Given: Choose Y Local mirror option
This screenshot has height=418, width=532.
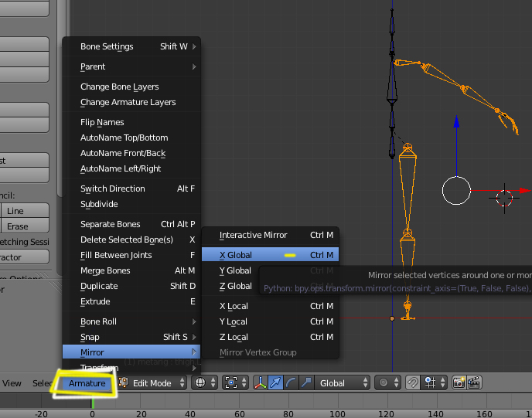Looking at the screenshot, I should tap(270, 321).
